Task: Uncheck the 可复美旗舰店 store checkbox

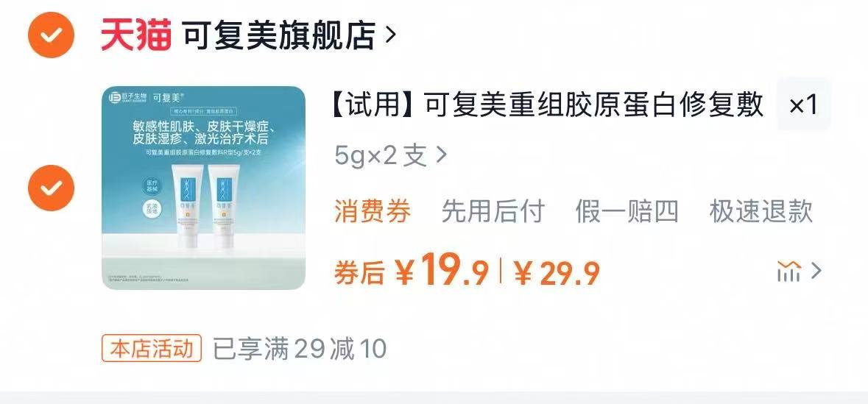Action: click(x=51, y=35)
